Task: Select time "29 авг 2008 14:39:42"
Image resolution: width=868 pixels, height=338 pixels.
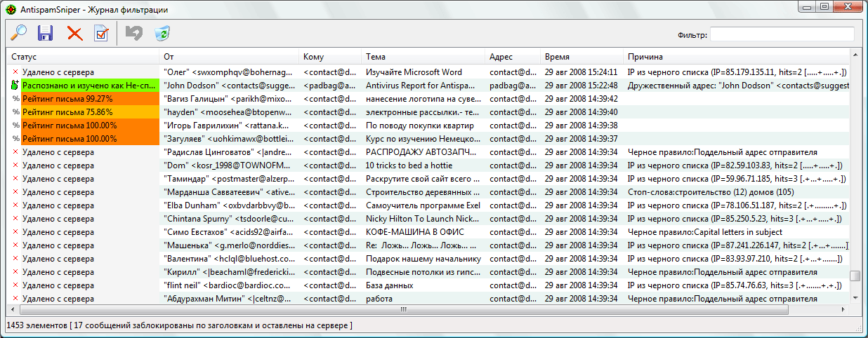Action: (581, 98)
